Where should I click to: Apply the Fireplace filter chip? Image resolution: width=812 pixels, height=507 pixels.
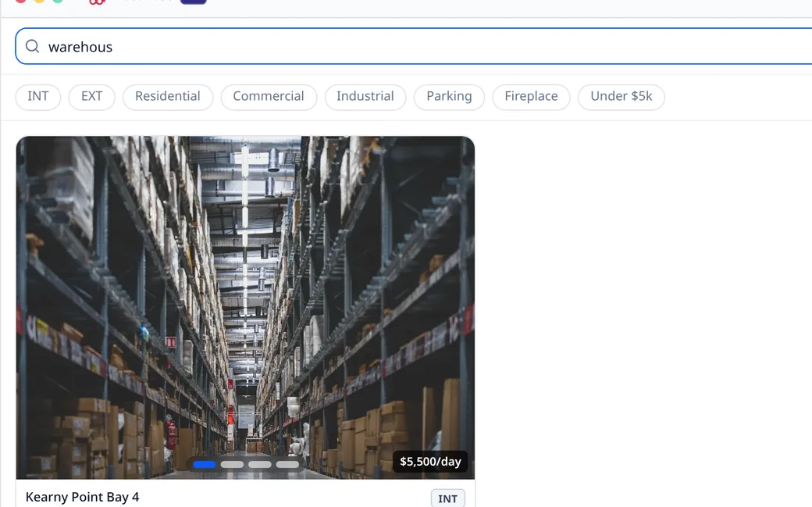point(532,97)
